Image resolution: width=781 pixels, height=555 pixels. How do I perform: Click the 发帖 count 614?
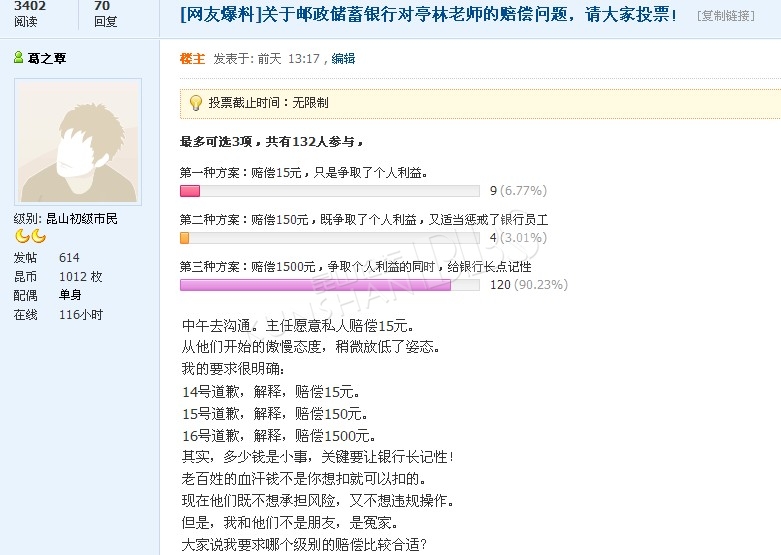(68, 258)
